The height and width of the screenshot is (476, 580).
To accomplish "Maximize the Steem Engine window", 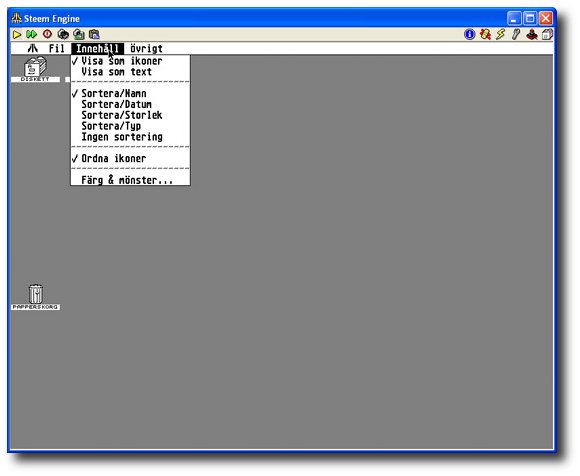I will tap(530, 18).
